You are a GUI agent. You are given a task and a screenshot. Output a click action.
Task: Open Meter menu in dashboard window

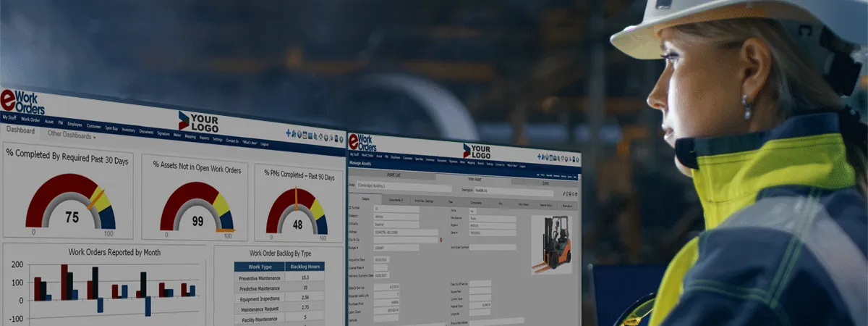[x=177, y=135]
